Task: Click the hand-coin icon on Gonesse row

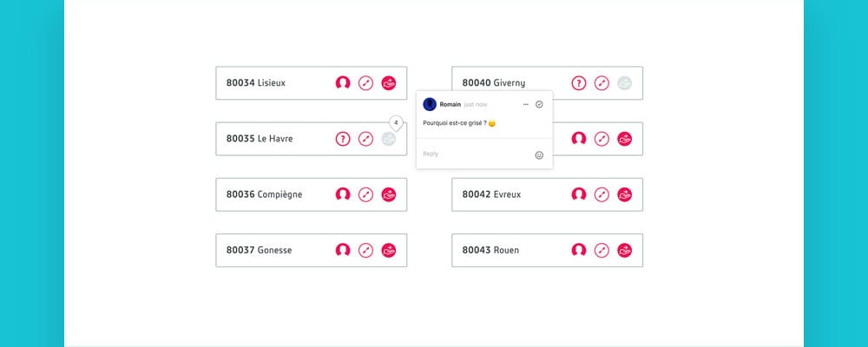Action: point(389,250)
